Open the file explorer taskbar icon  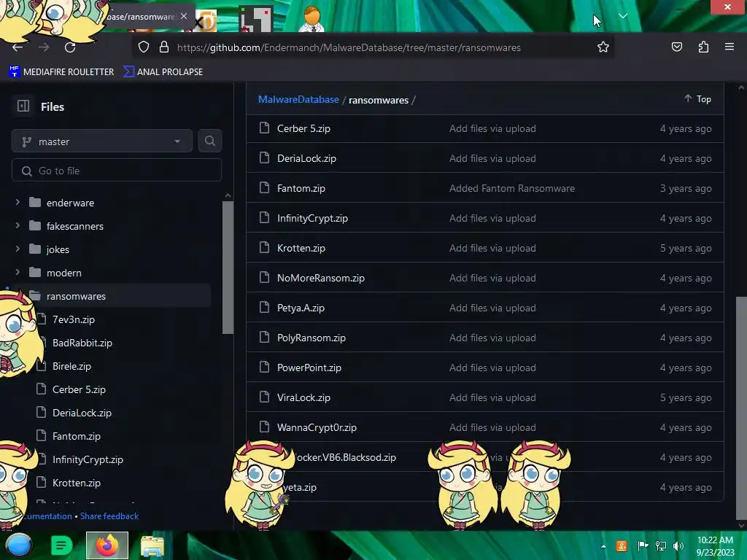152,545
